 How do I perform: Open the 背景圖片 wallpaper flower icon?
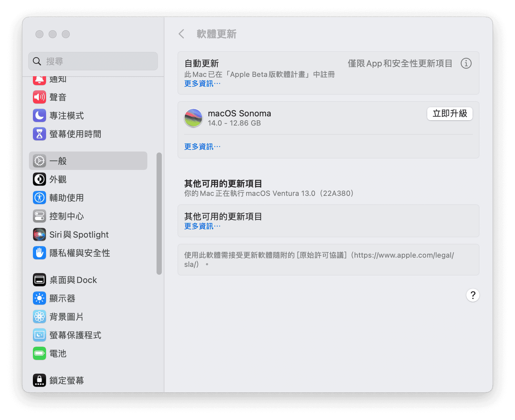point(39,316)
